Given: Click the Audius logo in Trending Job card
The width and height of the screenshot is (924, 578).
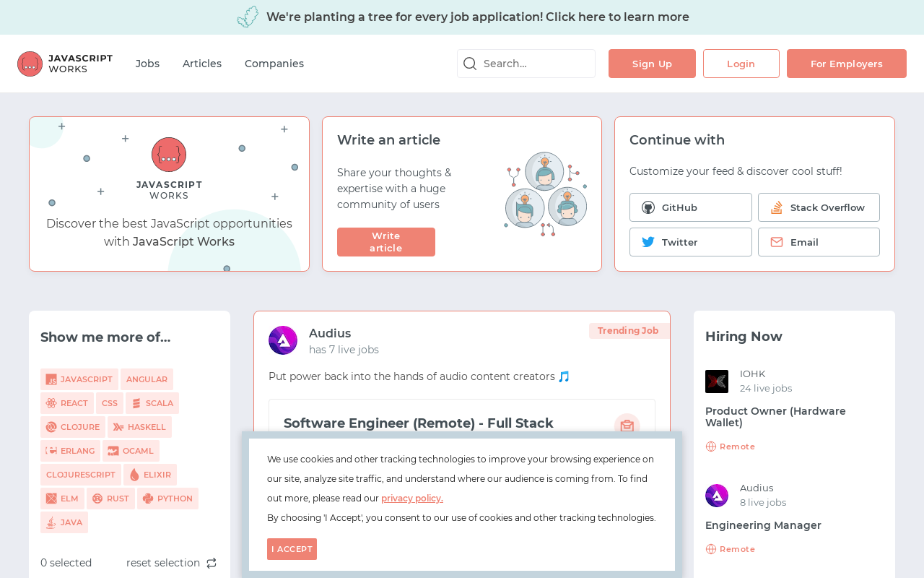Looking at the screenshot, I should point(283,340).
